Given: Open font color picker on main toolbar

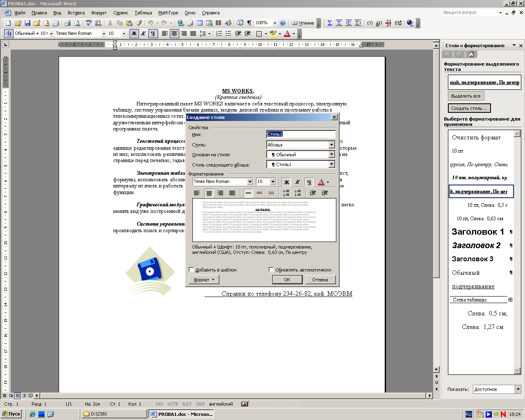Looking at the screenshot, I should (294, 34).
